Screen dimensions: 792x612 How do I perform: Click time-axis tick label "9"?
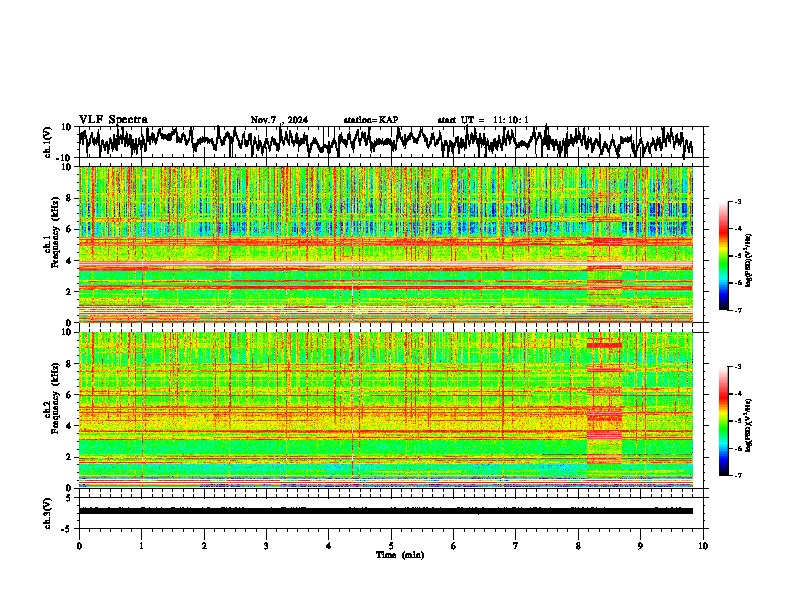click(x=640, y=546)
